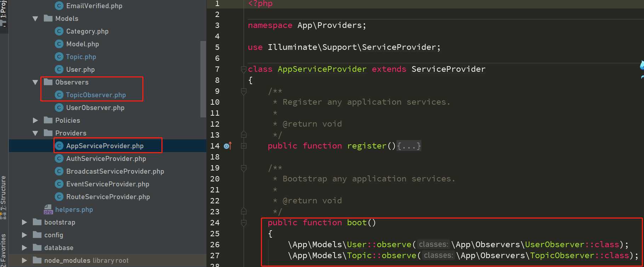Expand the config folder arrow
Screen dimensions: 644x267
[x=24, y=235]
